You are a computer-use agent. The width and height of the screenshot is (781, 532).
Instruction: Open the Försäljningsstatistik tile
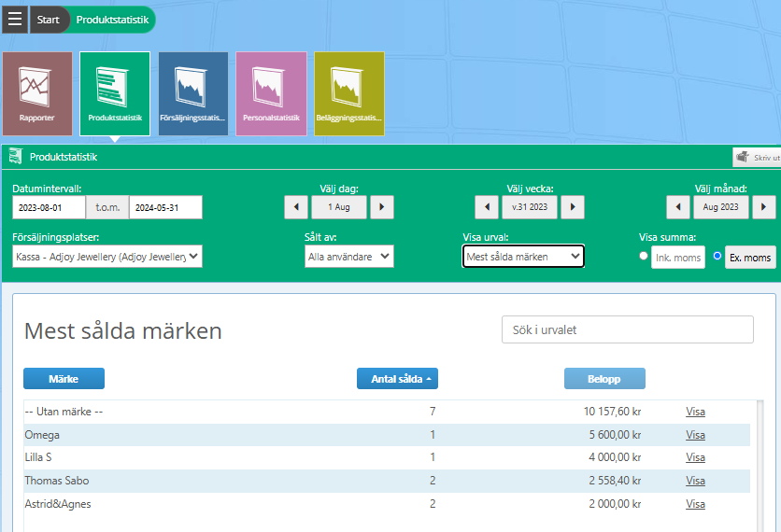[193, 93]
